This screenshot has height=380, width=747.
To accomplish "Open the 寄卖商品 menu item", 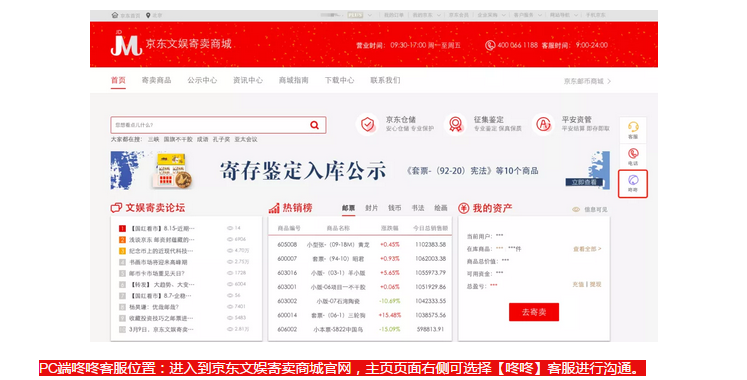I will coord(156,80).
